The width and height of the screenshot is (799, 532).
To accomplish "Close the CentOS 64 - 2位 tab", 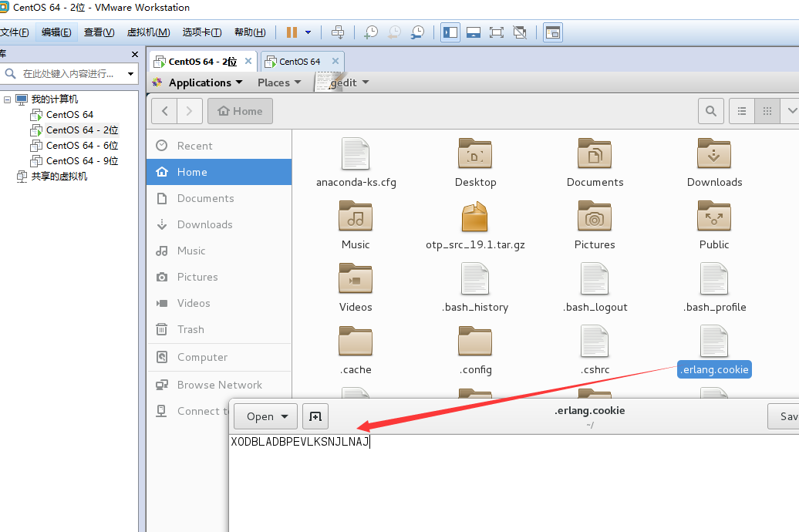I will pos(248,61).
